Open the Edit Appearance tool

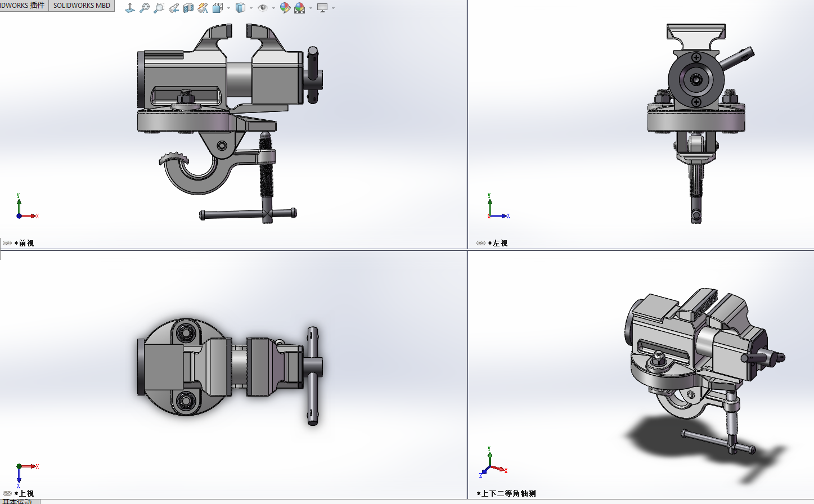[x=285, y=8]
